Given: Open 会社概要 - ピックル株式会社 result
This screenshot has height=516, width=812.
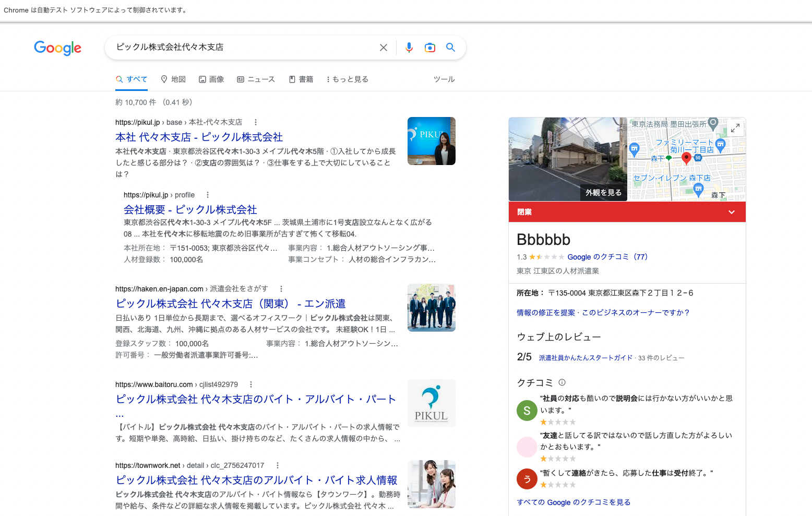Looking at the screenshot, I should 190,210.
